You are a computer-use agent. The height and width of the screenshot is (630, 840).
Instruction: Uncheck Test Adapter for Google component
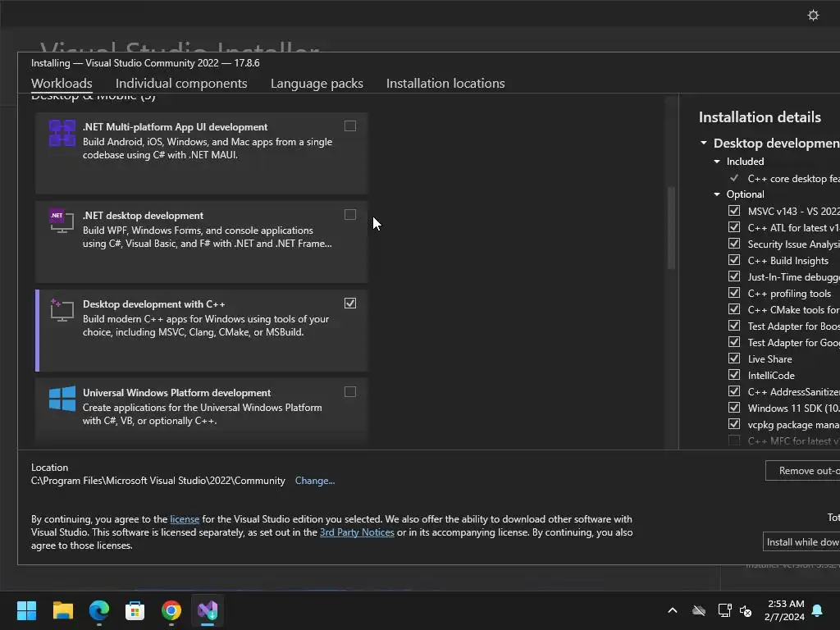pos(734,342)
